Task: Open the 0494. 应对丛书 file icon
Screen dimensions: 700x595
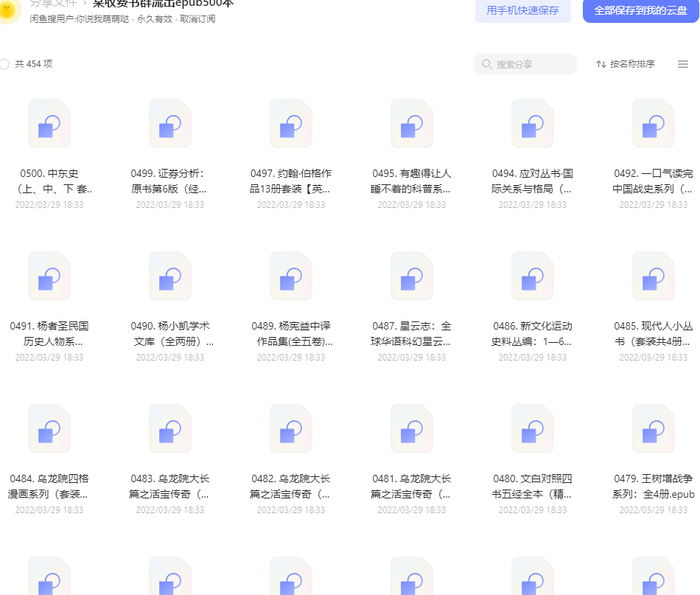Action: (533, 123)
